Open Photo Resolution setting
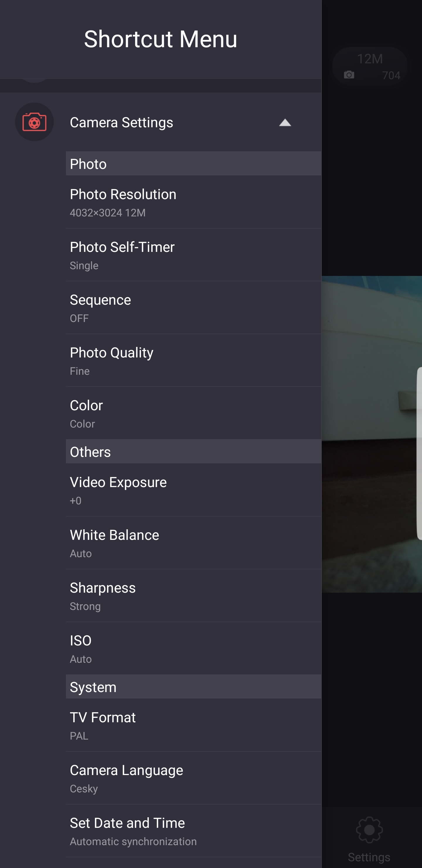 click(193, 202)
